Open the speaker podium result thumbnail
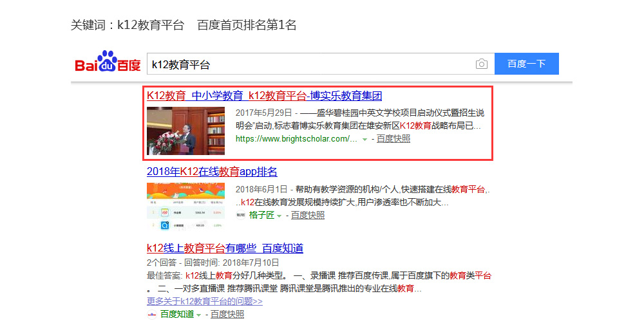Viewport: 644px width, 323px height. [x=185, y=131]
